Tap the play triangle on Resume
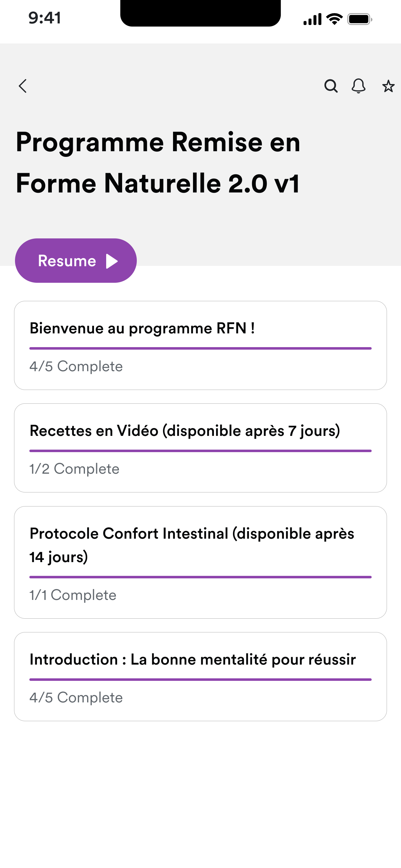This screenshot has height=868, width=401. (112, 261)
